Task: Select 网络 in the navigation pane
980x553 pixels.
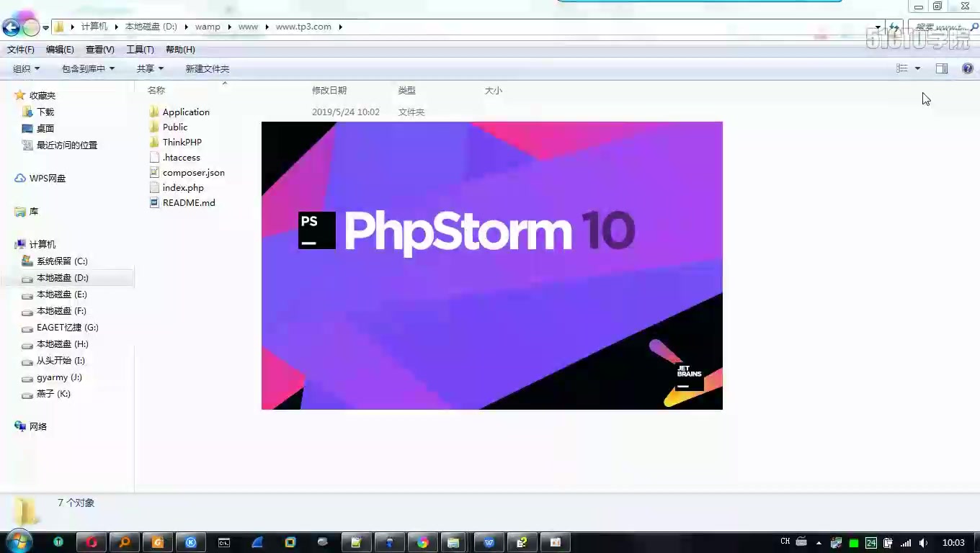Action: [38, 427]
